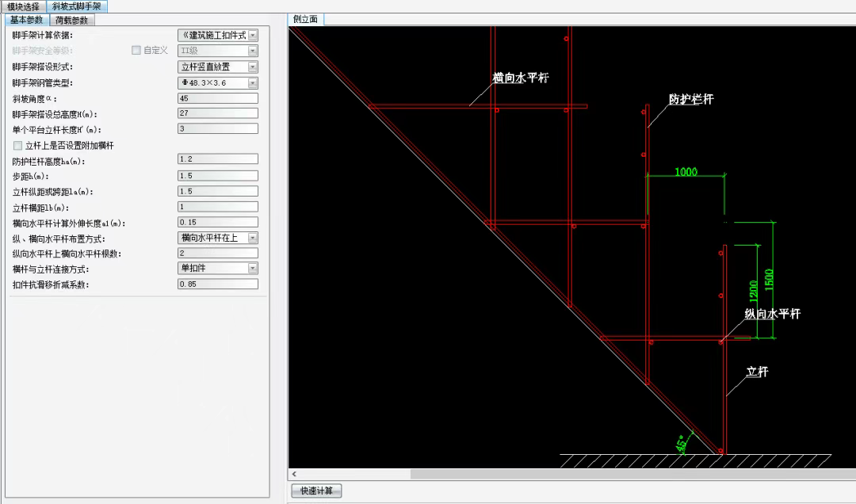Click the 立杆纵距或跨距la input field
Viewport: 856px width, 504px height.
point(218,192)
